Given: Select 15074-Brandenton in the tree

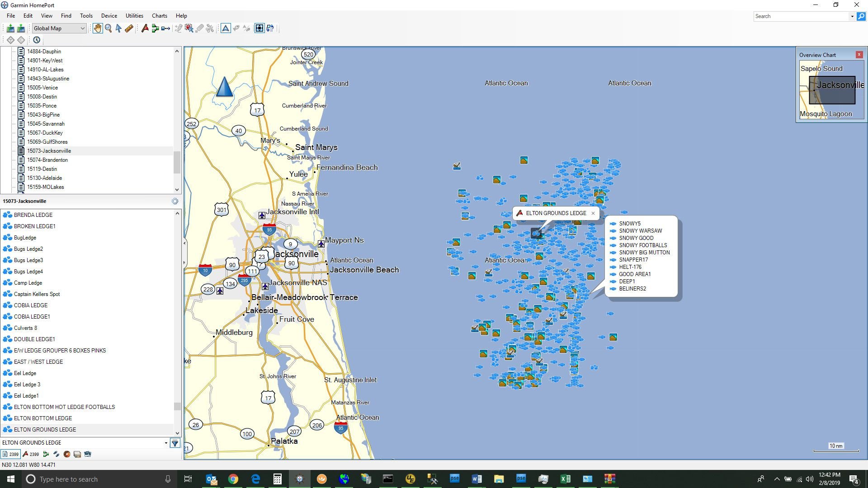Looking at the screenshot, I should (x=47, y=160).
